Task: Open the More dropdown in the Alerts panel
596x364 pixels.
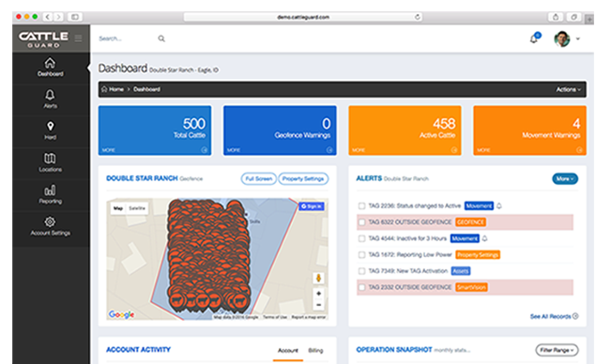Action: point(565,178)
